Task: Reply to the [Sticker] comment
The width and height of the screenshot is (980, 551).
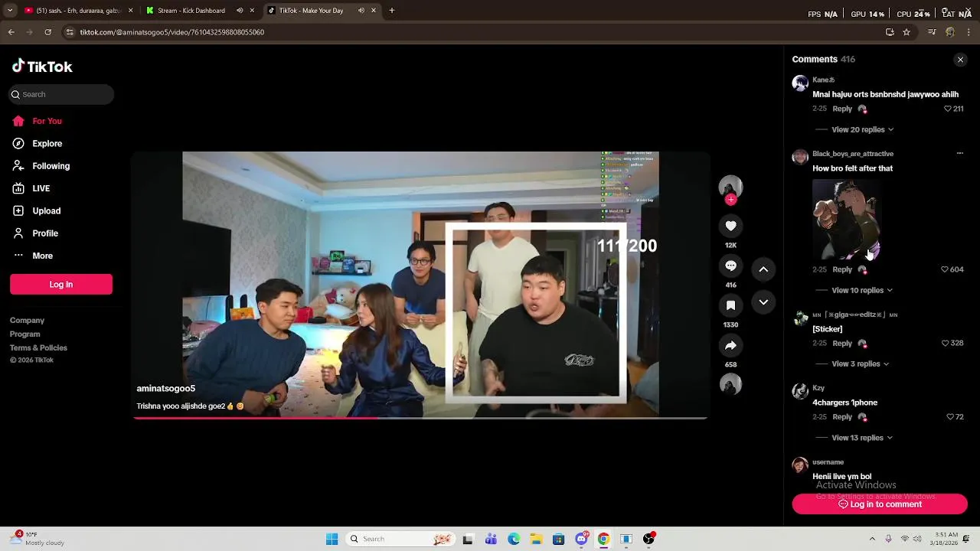Action: (x=842, y=343)
